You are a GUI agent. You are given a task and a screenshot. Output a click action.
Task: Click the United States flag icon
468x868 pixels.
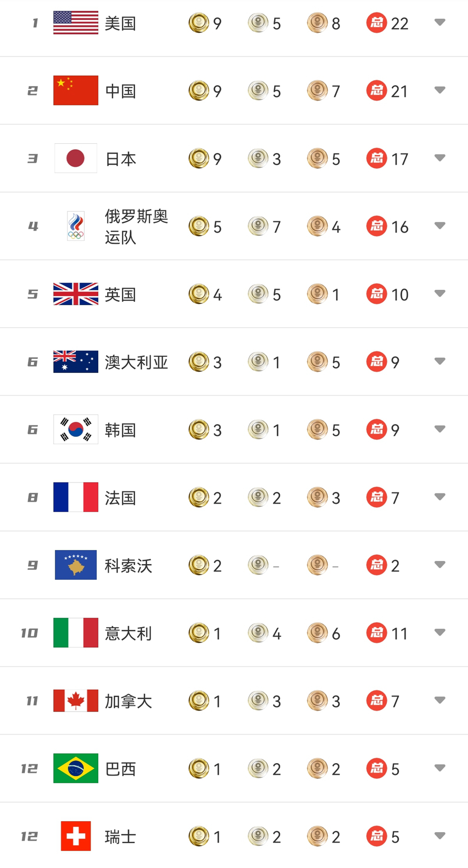tap(75, 23)
